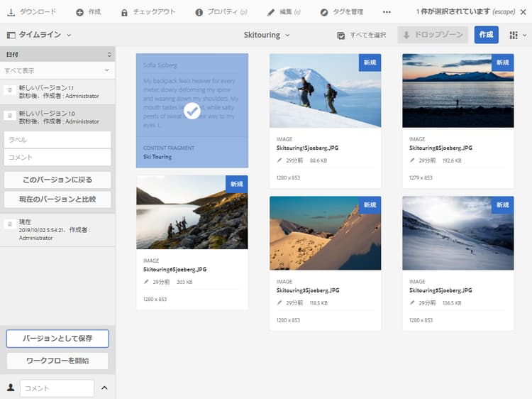Click タグを管理 in the action bar
The width and height of the screenshot is (532, 399).
tap(348, 12)
